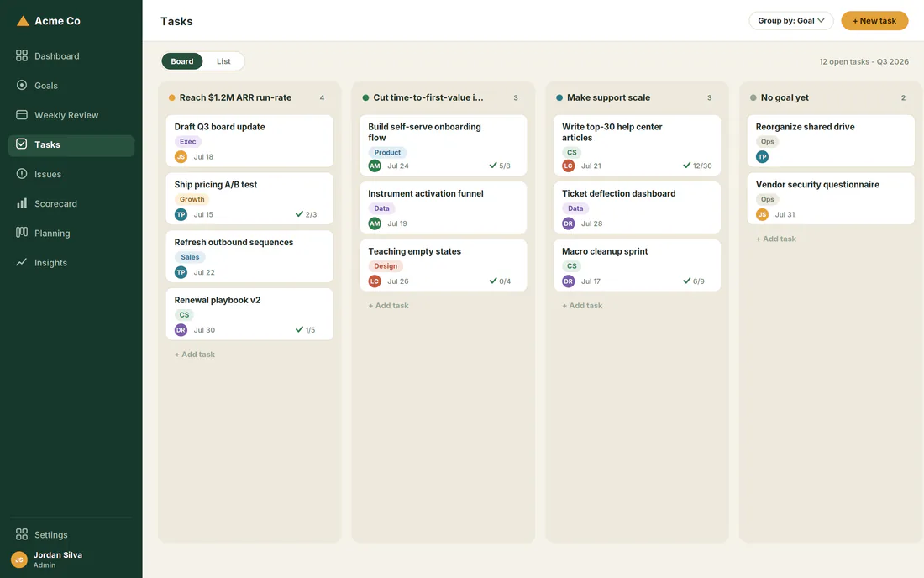924x578 pixels.
Task: Click the Exec tag on Draft Q3 board update
Action: (188, 141)
